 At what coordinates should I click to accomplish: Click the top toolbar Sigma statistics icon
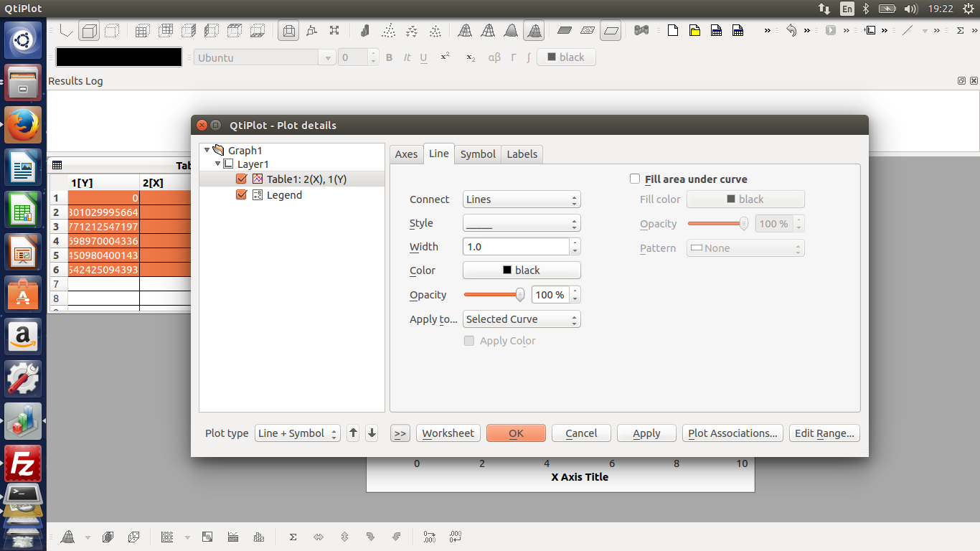[961, 31]
